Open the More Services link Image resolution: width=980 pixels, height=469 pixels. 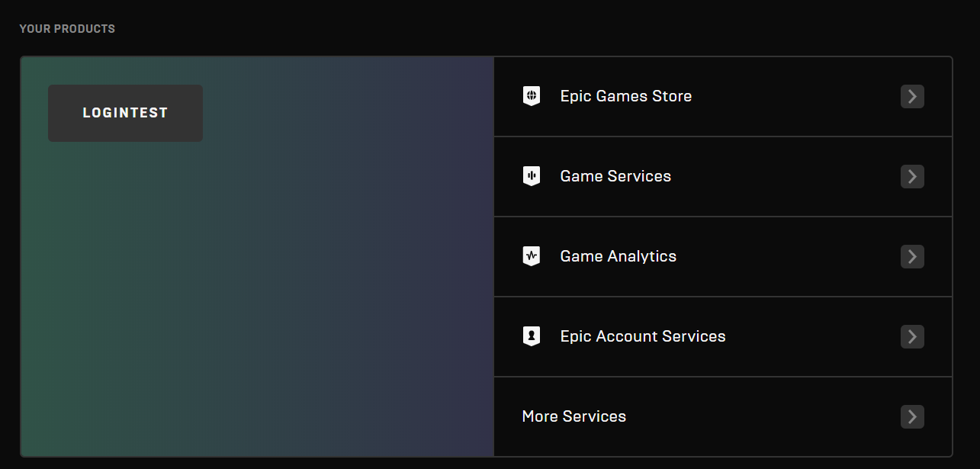(x=574, y=416)
